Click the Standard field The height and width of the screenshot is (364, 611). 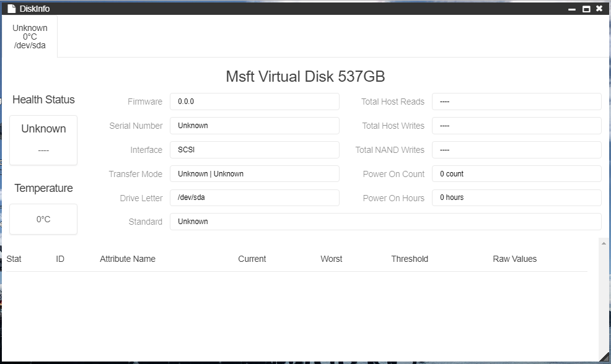pyautogui.click(x=385, y=222)
